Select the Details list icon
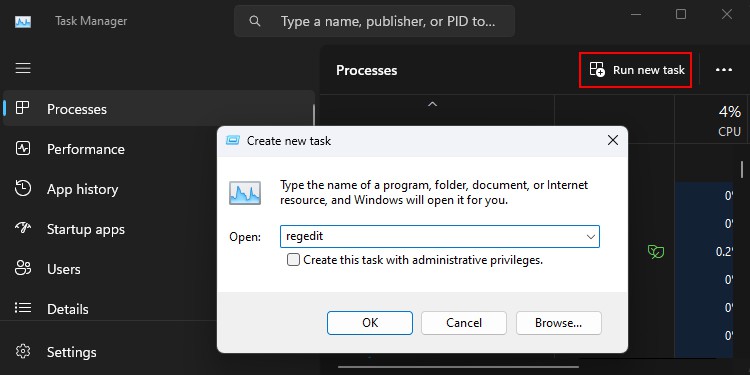 click(22, 308)
